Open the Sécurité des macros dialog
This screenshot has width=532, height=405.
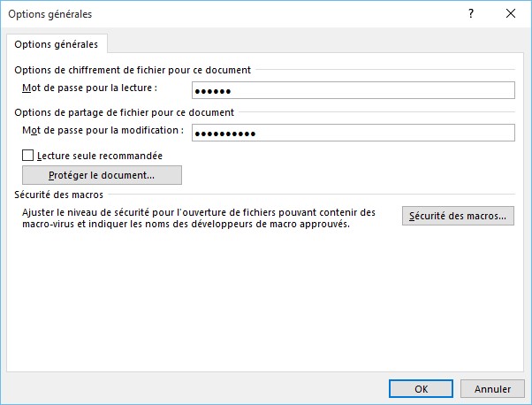(458, 216)
